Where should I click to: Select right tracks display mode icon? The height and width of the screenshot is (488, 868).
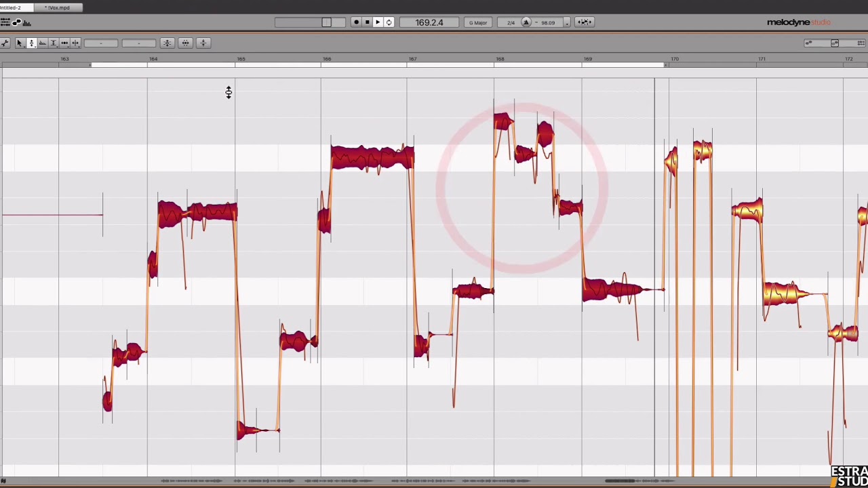[x=861, y=43]
